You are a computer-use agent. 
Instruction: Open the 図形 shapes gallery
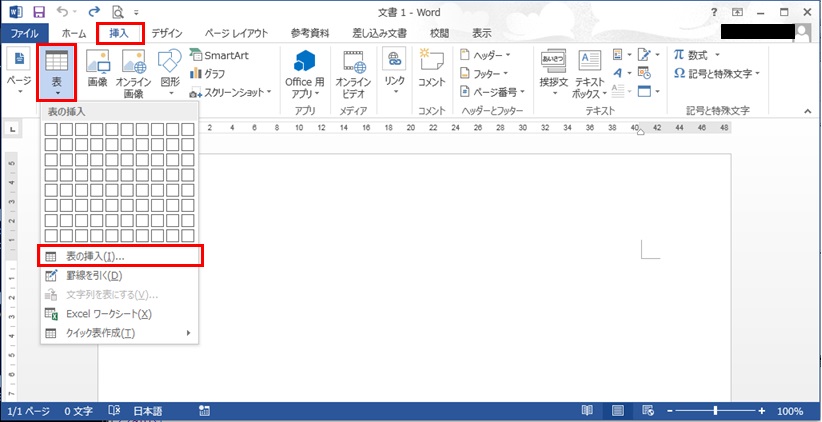coord(170,73)
